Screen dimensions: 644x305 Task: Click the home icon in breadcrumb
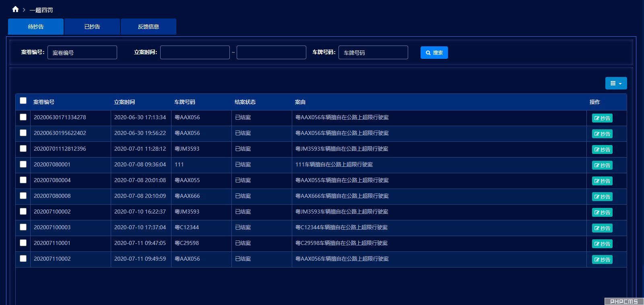tap(15, 9)
